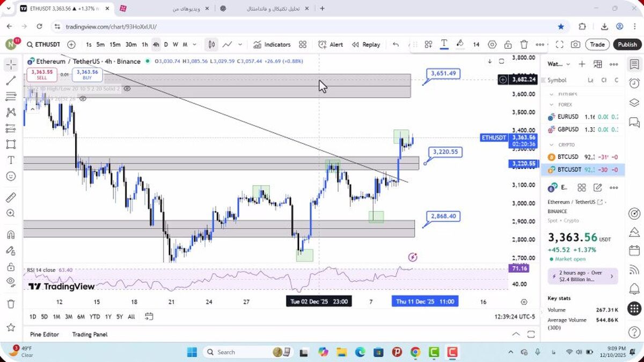Select the YTD date range
This screenshot has height=362, width=644.
pos(94,316)
